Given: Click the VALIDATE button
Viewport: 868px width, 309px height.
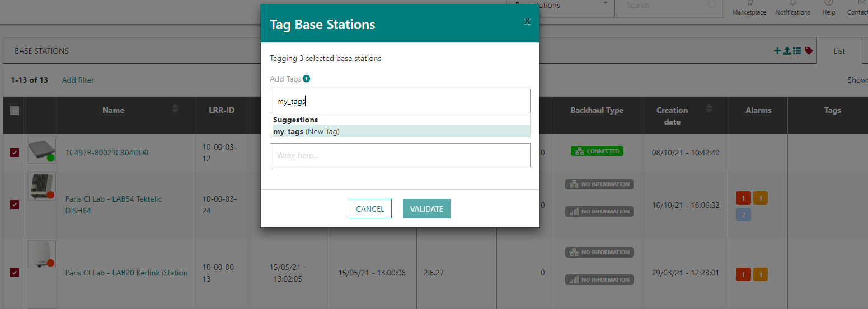Looking at the screenshot, I should tap(426, 209).
